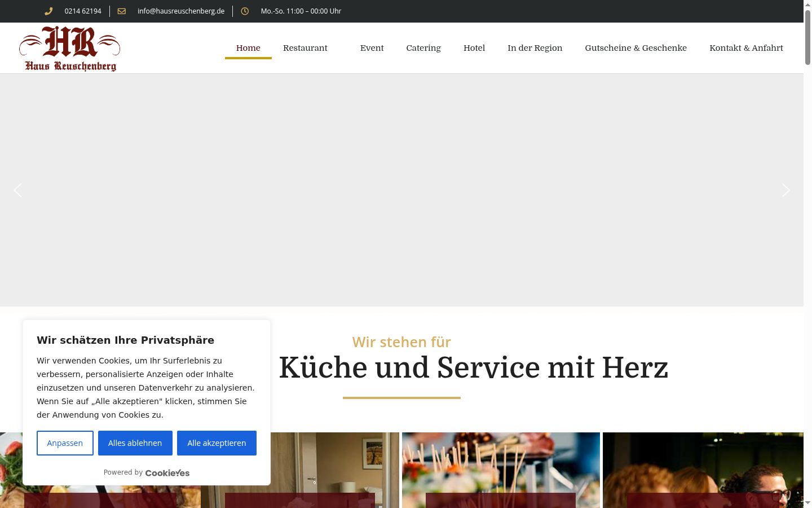The image size is (812, 508).
Task: Click the CookieYes logo
Action: click(167, 473)
